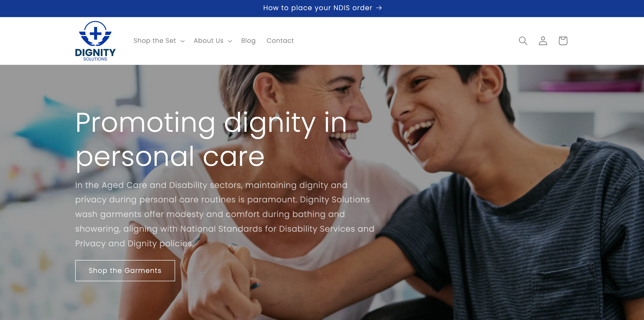
Task: Open the shopping cart bag icon
Action: (563, 41)
